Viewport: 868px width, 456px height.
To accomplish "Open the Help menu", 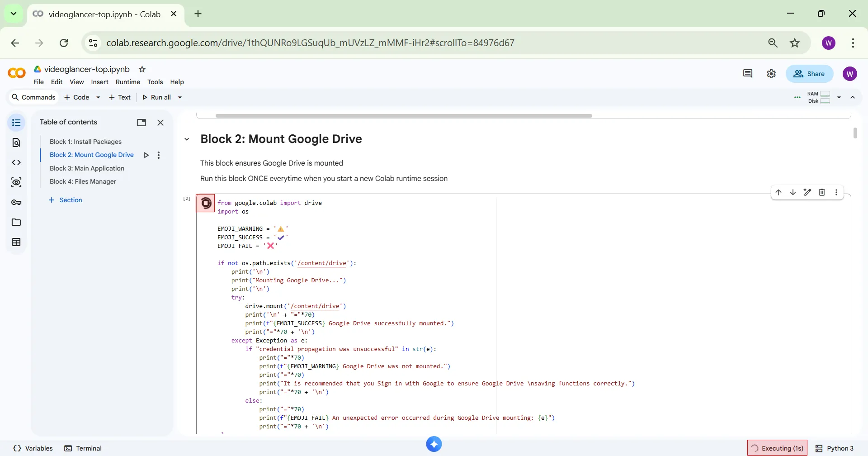I will tap(177, 82).
